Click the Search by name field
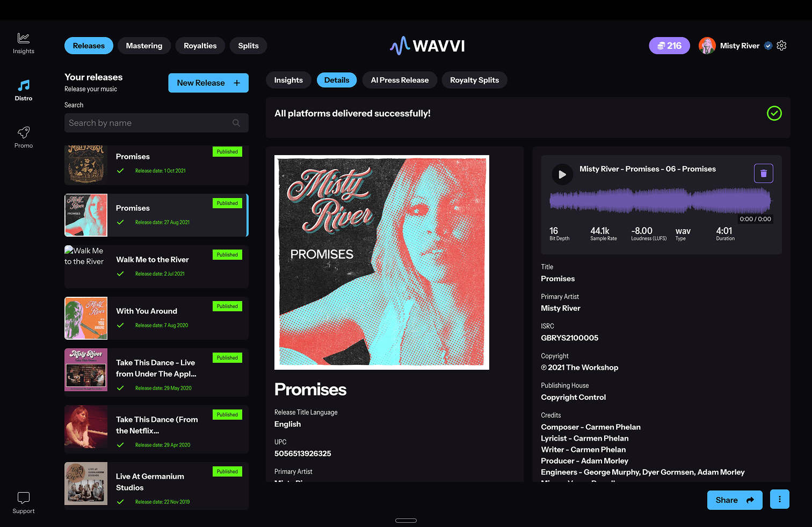The height and width of the screenshot is (527, 812). point(148,123)
